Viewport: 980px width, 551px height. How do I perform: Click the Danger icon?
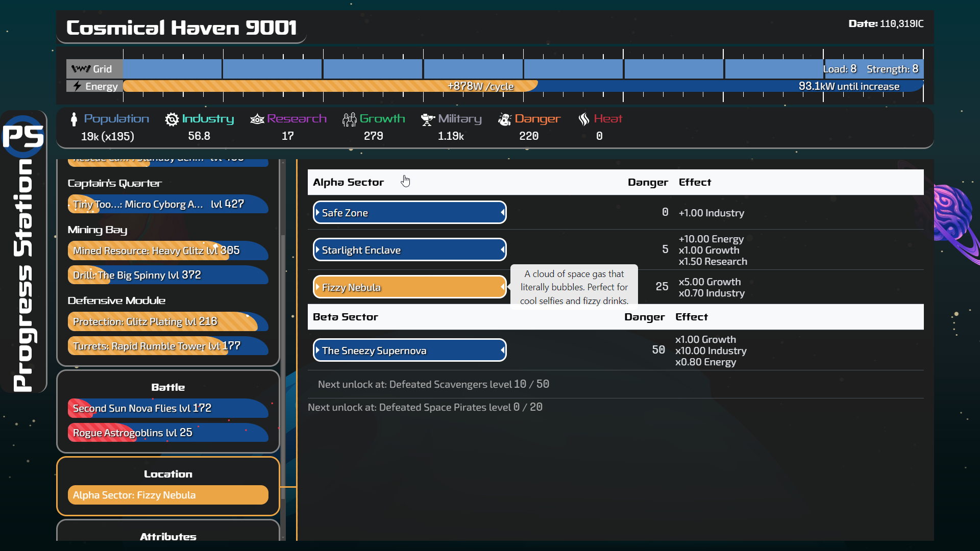504,119
